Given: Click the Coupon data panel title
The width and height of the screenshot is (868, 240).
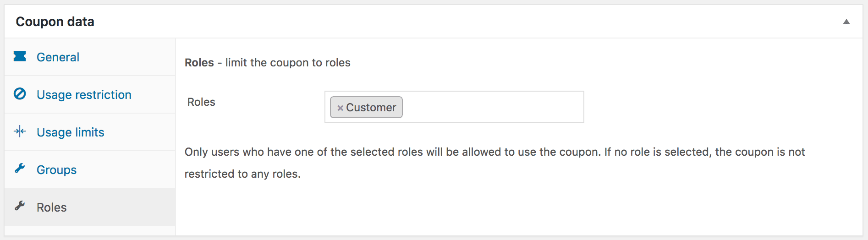Looking at the screenshot, I should (x=55, y=22).
